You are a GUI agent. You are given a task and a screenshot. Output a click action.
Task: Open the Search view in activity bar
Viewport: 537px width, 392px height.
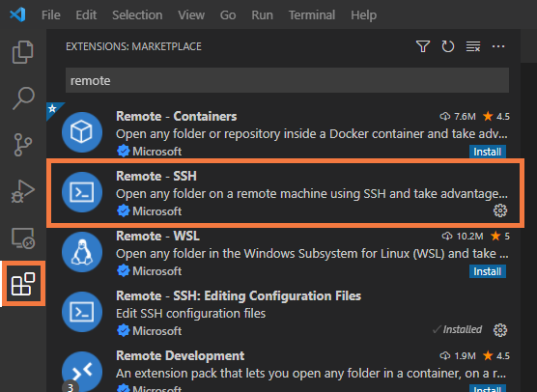[23, 98]
